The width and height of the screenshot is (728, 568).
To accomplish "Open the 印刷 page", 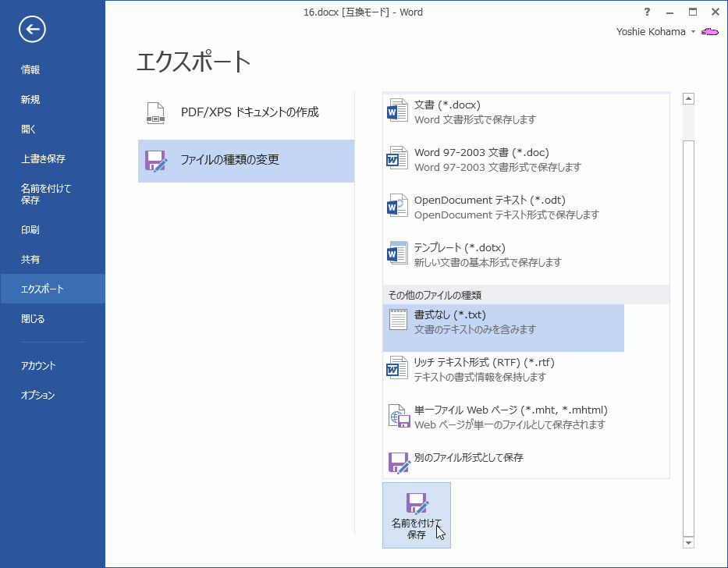I will [x=53, y=230].
